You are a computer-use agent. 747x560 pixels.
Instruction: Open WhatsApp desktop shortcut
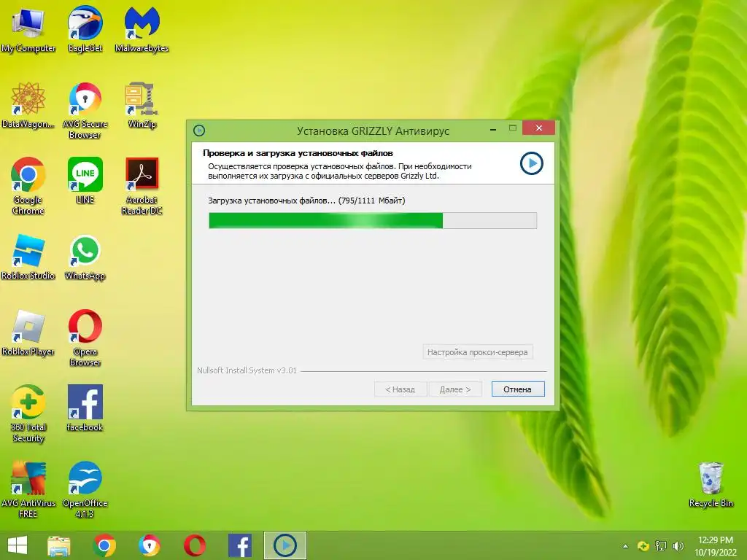tap(85, 257)
